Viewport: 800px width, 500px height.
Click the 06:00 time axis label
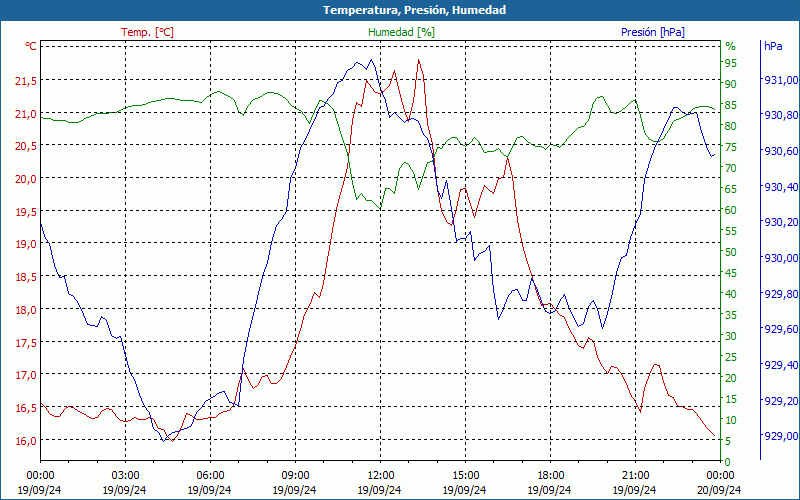210,476
